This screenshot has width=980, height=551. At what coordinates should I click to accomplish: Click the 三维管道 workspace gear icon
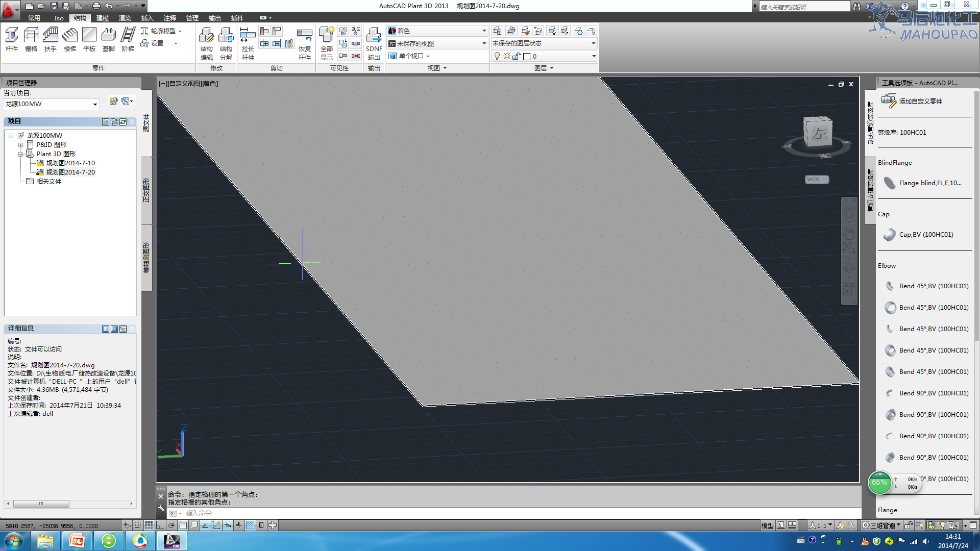click(866, 525)
